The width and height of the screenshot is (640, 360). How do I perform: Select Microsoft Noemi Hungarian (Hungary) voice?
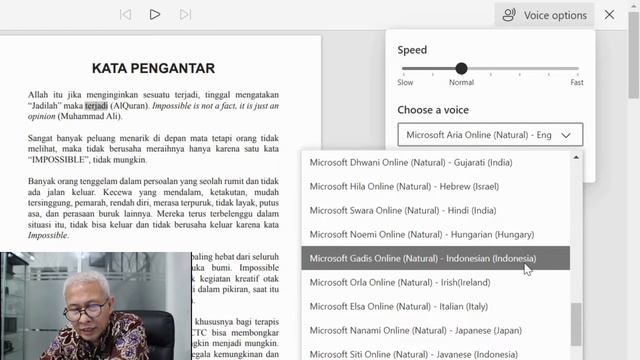click(436, 234)
